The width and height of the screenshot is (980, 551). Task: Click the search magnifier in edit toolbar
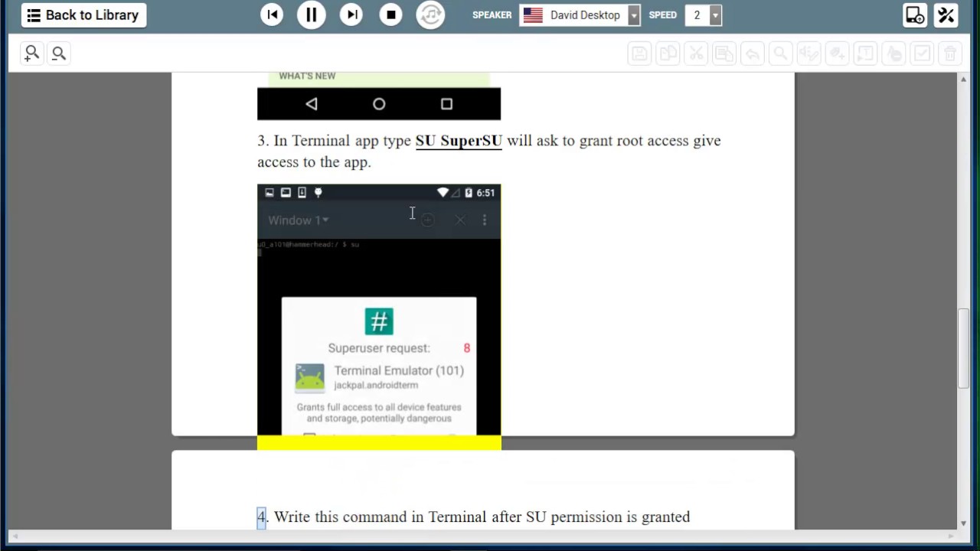(780, 54)
